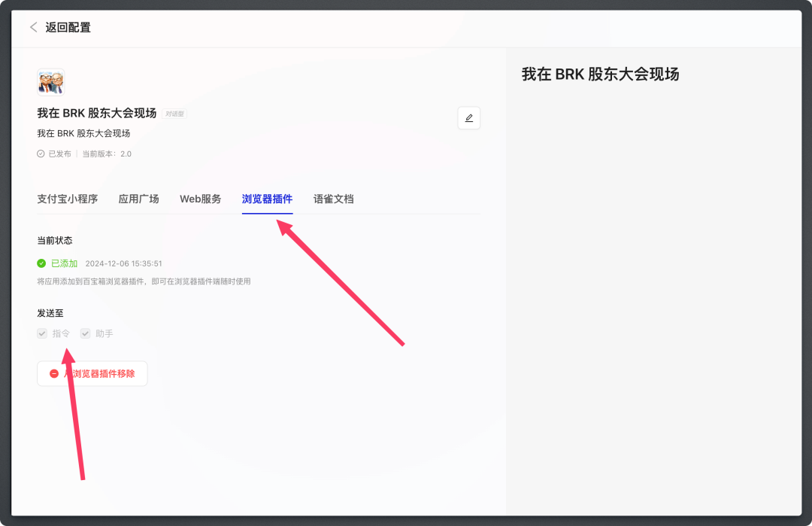Screen dimensions: 812x526
Task: Switch to the 应用广场 tab
Action: pyautogui.click(x=139, y=199)
